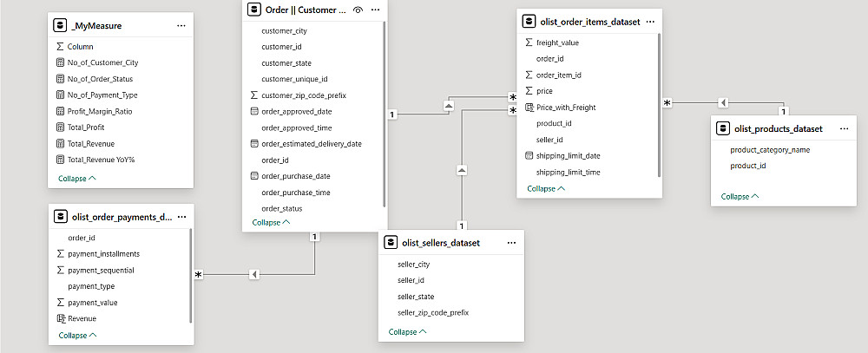Collapse the olist_products_dataset table
868x353 pixels.
740,196
